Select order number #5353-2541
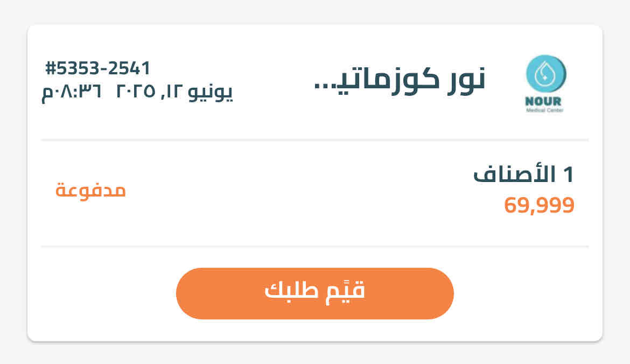630x364 pixels. pos(98,68)
